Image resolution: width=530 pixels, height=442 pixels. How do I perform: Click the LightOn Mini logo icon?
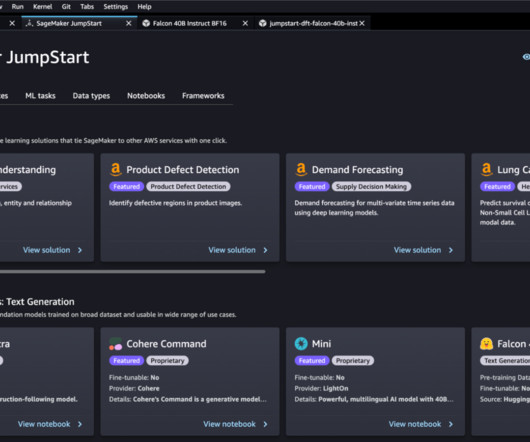click(x=301, y=344)
